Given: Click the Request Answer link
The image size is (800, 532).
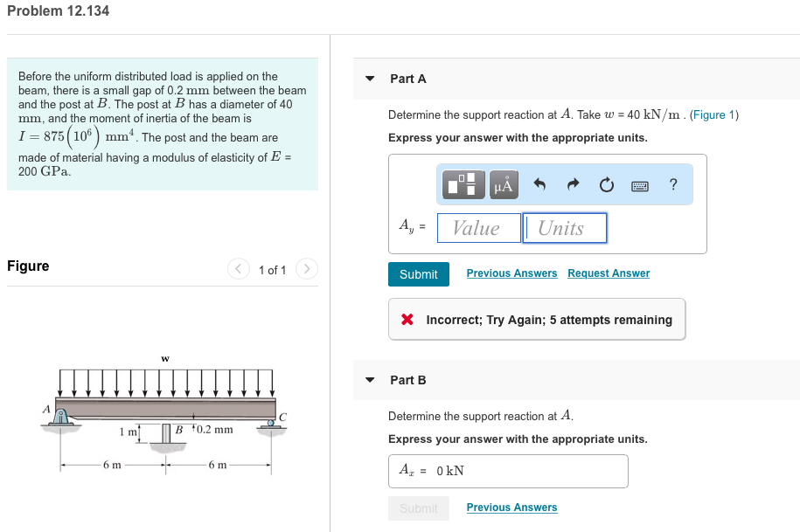Looking at the screenshot, I should (x=609, y=273).
